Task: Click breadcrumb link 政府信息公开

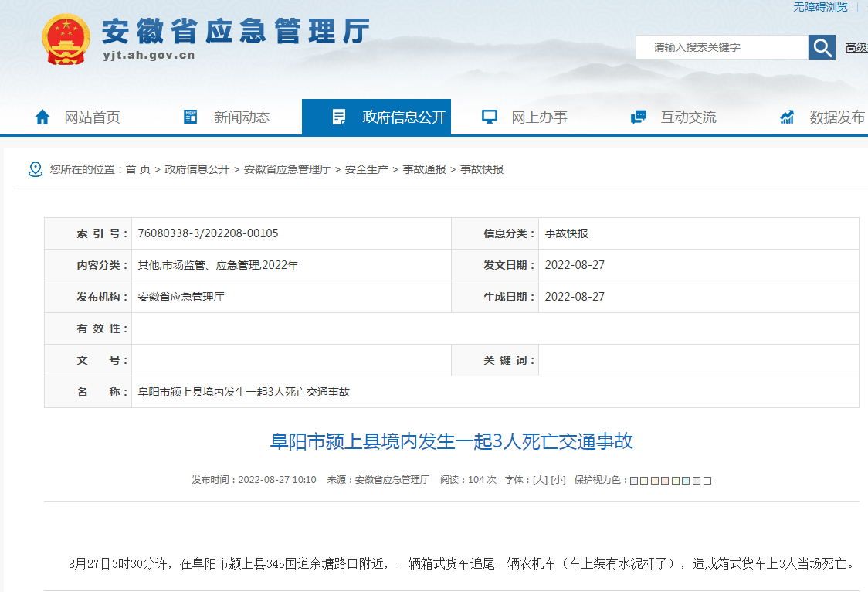Action: point(197,169)
